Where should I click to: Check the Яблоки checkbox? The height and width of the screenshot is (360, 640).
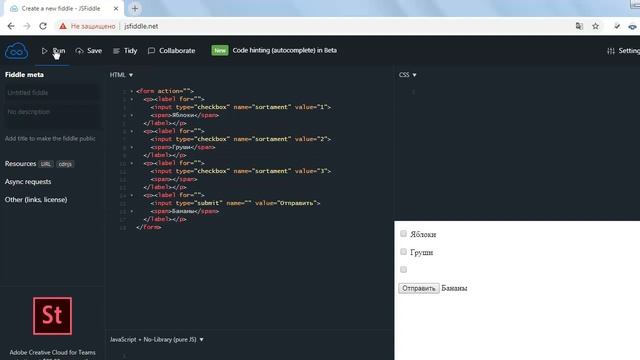[x=403, y=233]
